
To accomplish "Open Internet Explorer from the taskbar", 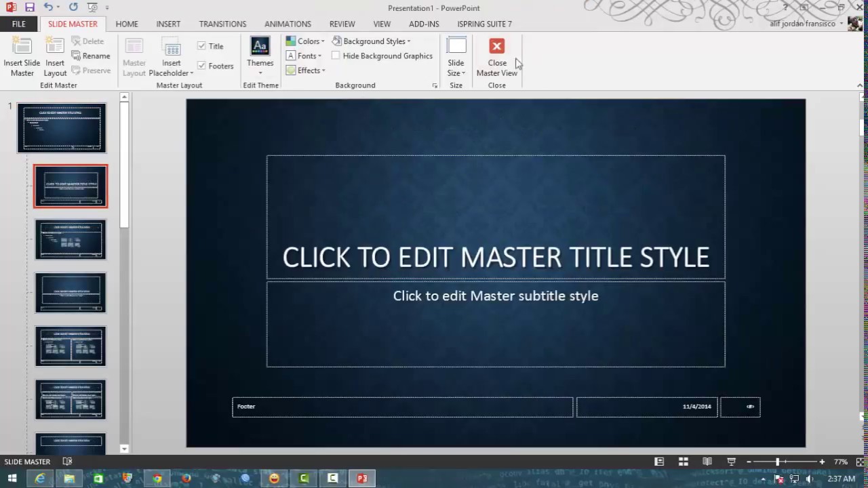I will coord(40,479).
